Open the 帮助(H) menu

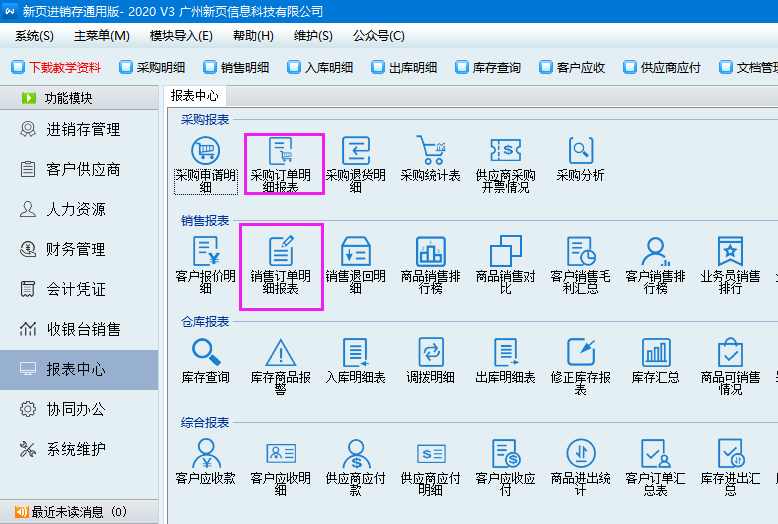(253, 36)
